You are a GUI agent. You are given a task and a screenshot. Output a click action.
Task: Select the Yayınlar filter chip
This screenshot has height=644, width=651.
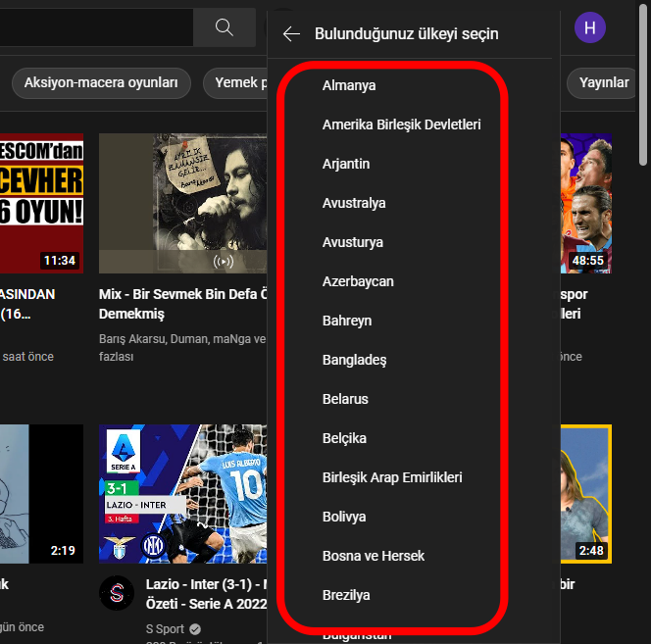click(604, 83)
